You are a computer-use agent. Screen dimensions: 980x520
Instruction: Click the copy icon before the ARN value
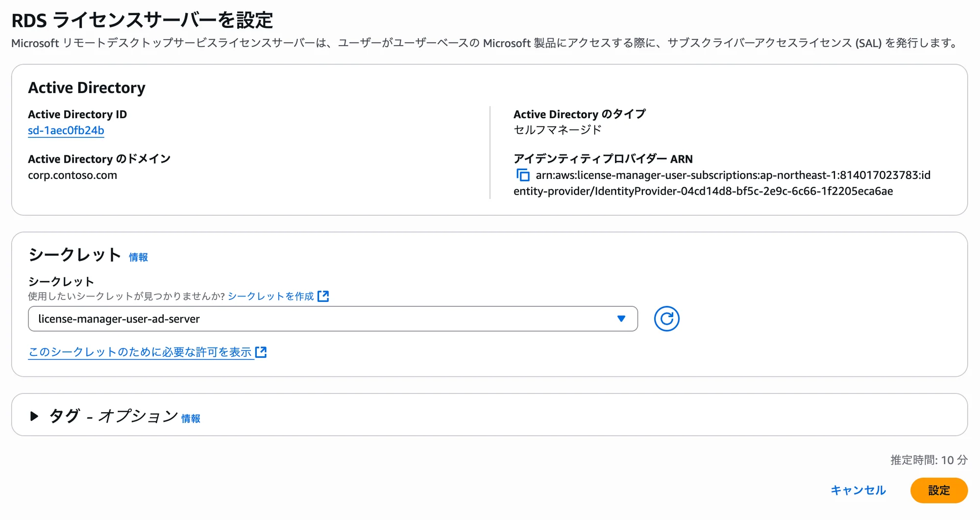(524, 175)
